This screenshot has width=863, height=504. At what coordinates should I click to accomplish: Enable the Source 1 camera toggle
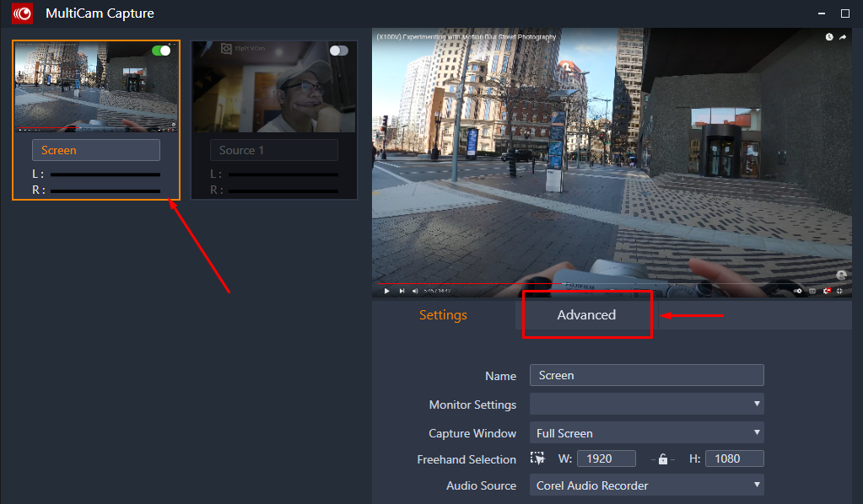click(x=339, y=51)
